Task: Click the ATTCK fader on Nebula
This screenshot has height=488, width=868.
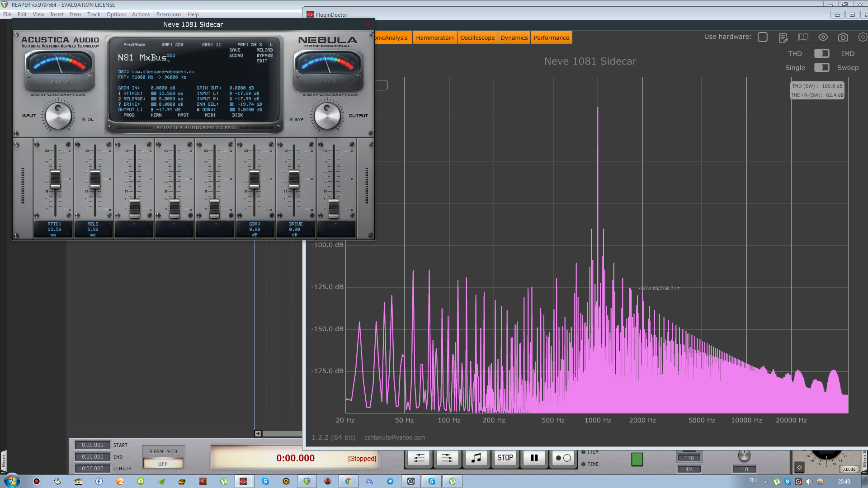Action: tap(55, 179)
